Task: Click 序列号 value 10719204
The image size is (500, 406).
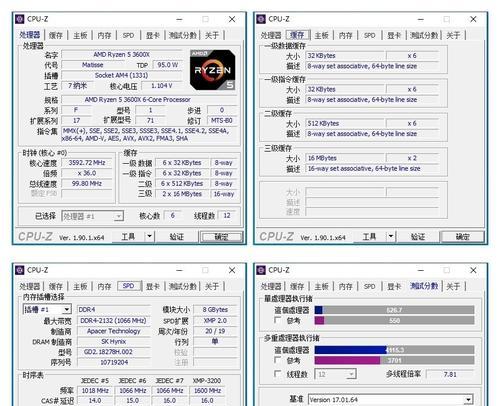Action: [x=113, y=362]
